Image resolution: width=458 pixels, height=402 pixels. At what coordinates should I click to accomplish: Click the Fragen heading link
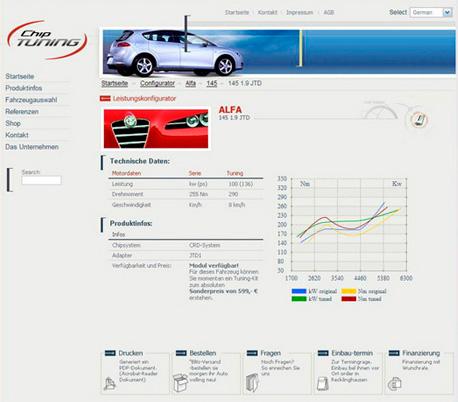pyautogui.click(x=270, y=353)
